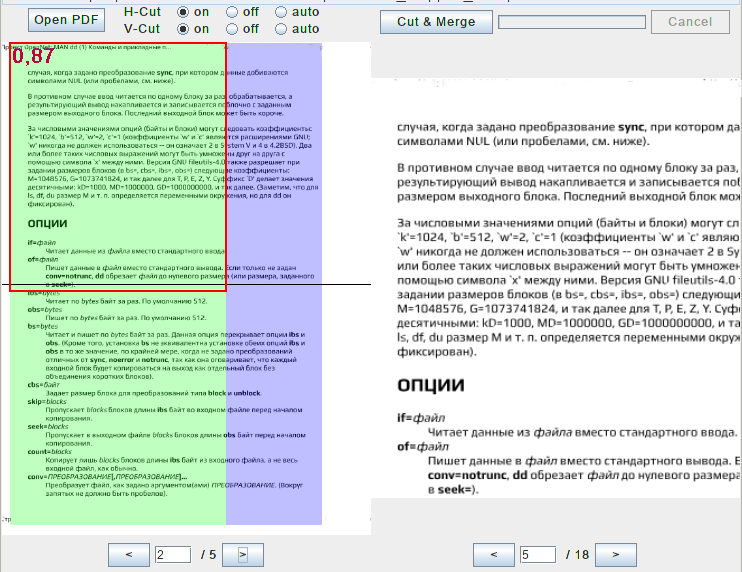The height and width of the screenshot is (572, 742).
Task: Select H-Cut auto radio button
Action: pyautogui.click(x=281, y=12)
